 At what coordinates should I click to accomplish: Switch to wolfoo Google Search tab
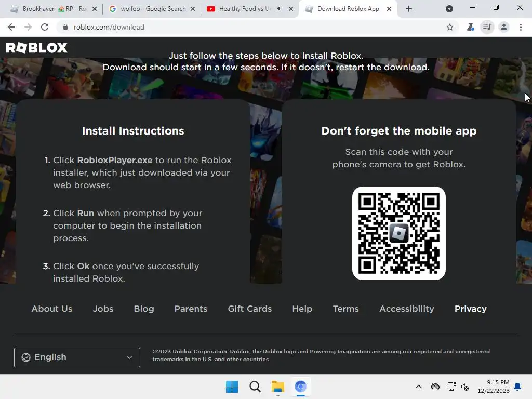[152, 9]
